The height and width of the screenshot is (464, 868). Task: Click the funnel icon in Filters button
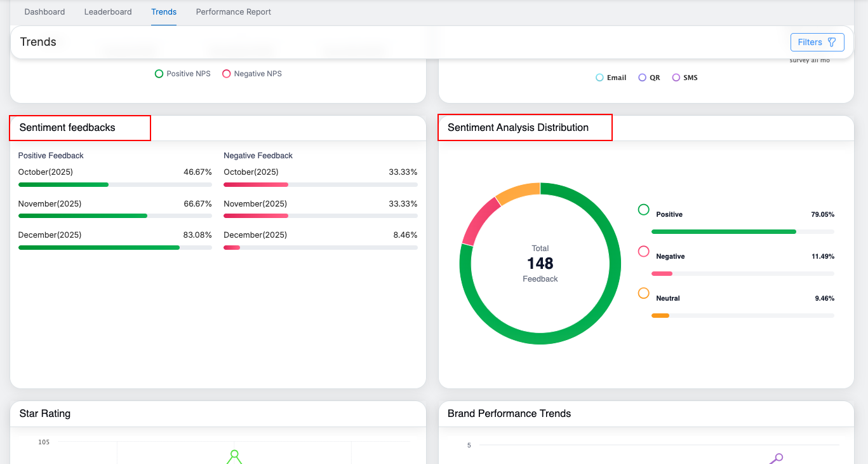click(832, 42)
